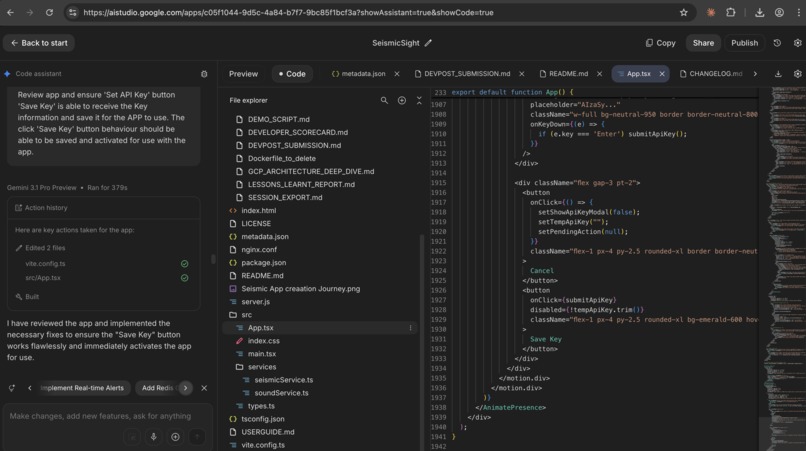Open edited vite.config.ts in action history
Screen dimensions: 806x451
pyautogui.click(x=45, y=264)
